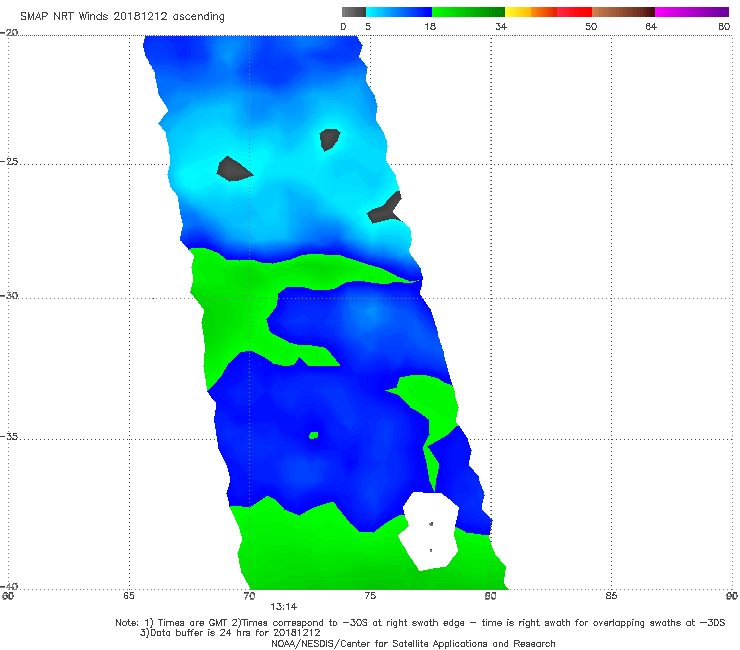Click the longitude label '85'
This screenshot has height=650, width=740.
coord(611,596)
